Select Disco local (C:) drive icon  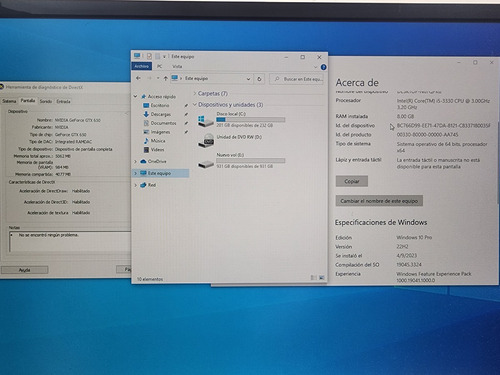tap(206, 120)
